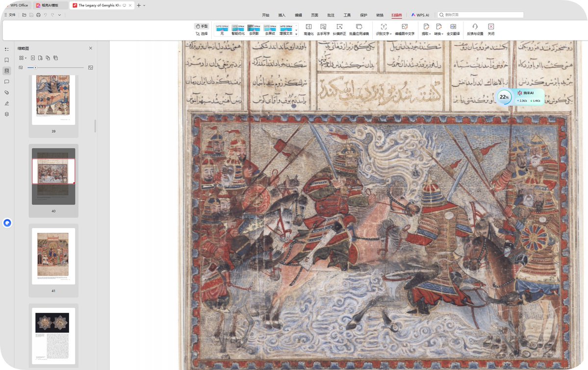
Task: Open the 文件 file menu
Action: pos(10,15)
